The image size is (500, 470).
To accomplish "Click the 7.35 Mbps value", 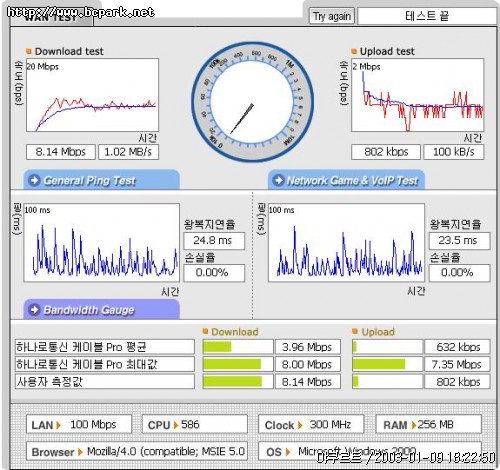I will [457, 364].
